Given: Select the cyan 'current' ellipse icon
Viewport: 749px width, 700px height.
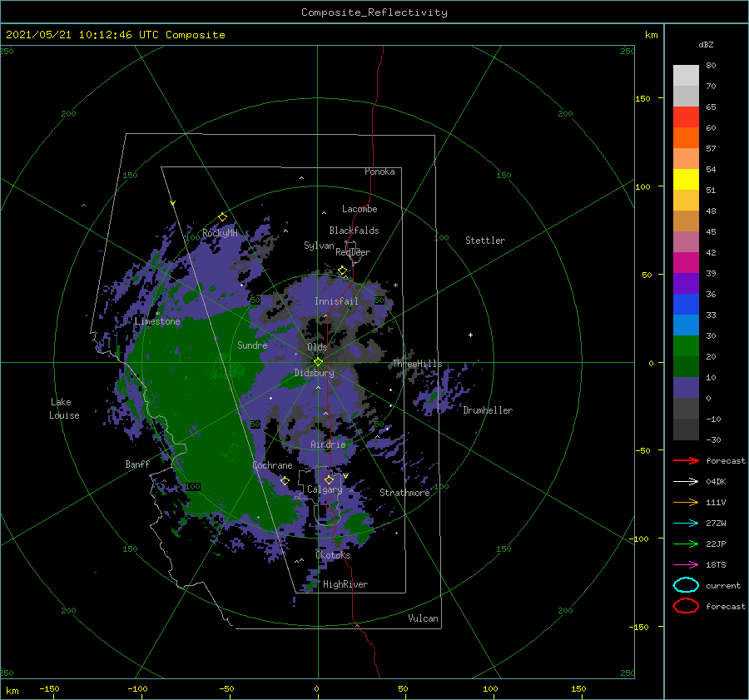Looking at the screenshot, I should click(x=686, y=585).
